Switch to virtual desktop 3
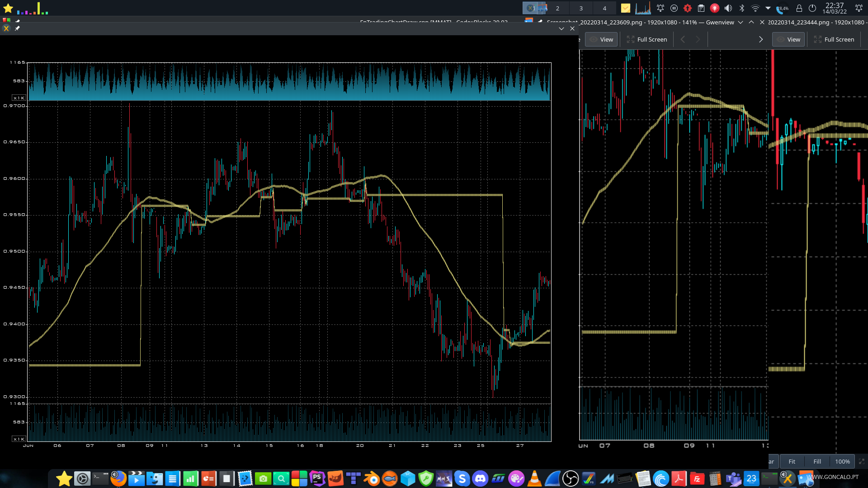 [581, 8]
